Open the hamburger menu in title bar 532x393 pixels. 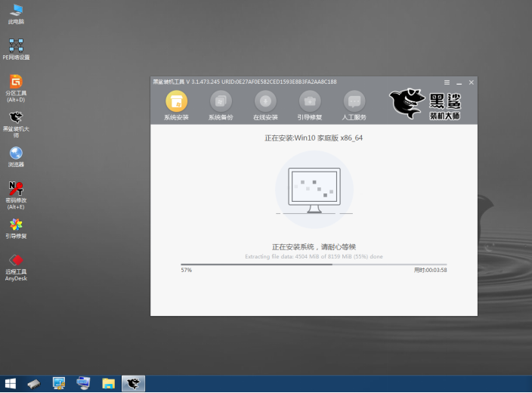click(x=447, y=82)
